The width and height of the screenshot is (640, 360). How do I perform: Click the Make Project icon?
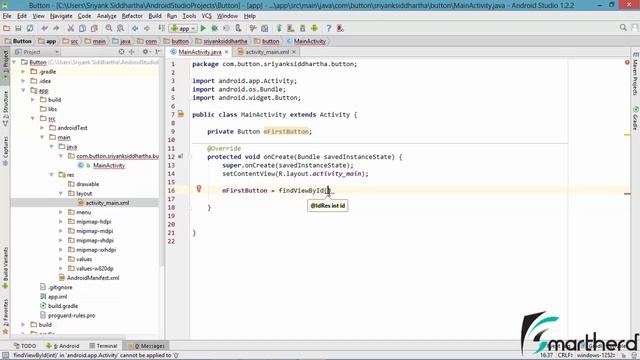[x=162, y=28]
